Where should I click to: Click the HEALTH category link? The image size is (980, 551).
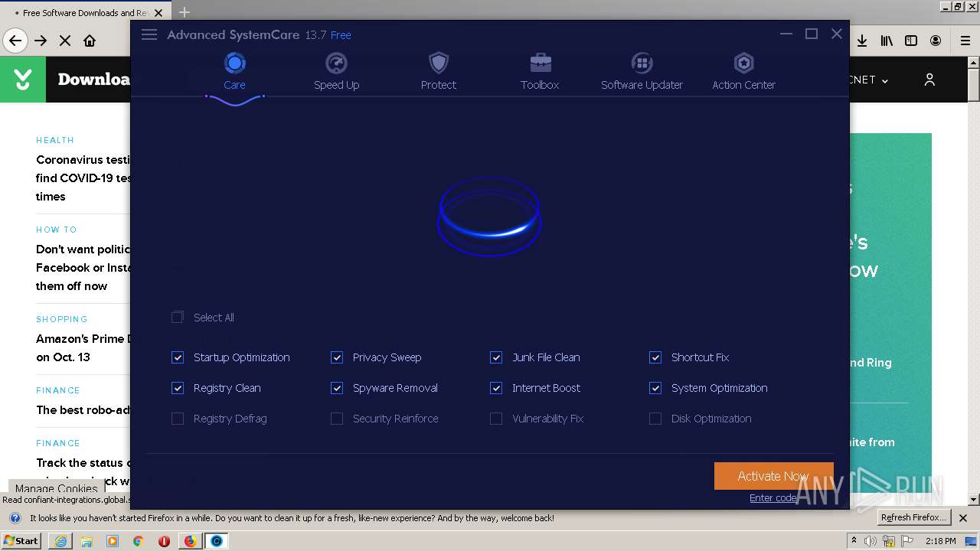pos(55,140)
